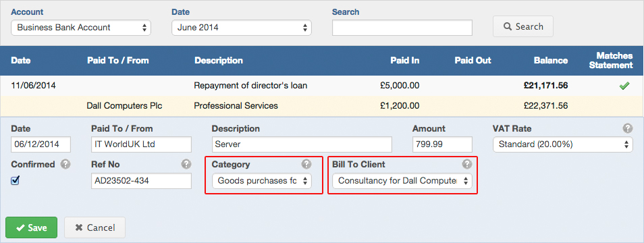Open help icon next to Ref No

(x=186, y=164)
